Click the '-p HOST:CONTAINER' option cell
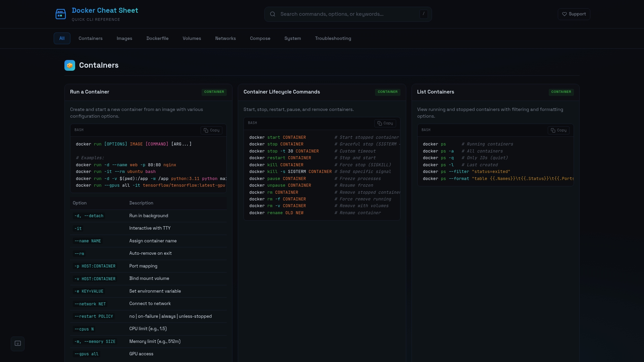Screen dimensions: 644x362 click(95, 266)
